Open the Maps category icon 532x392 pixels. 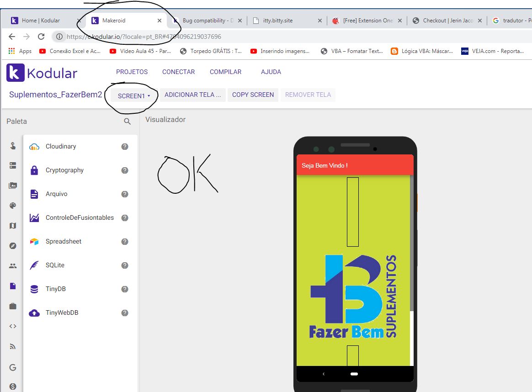[13, 226]
